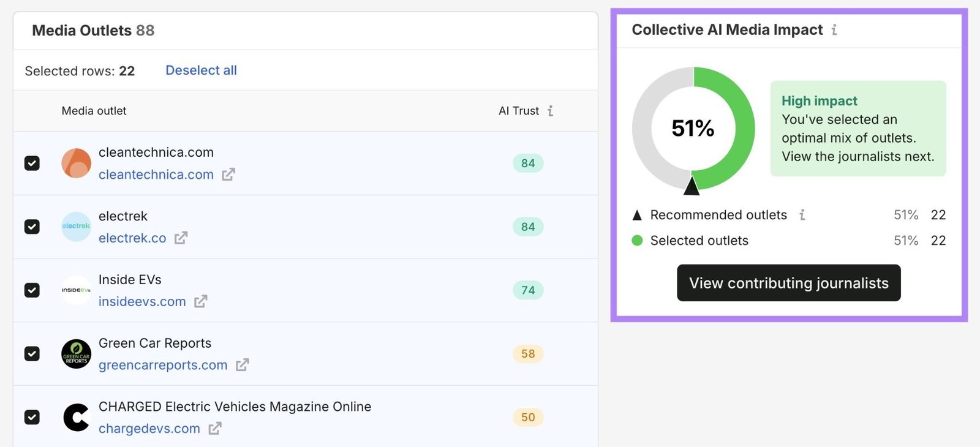Uncheck the Inside EVs row checkbox
Screen dimensions: 980x447
32,290
